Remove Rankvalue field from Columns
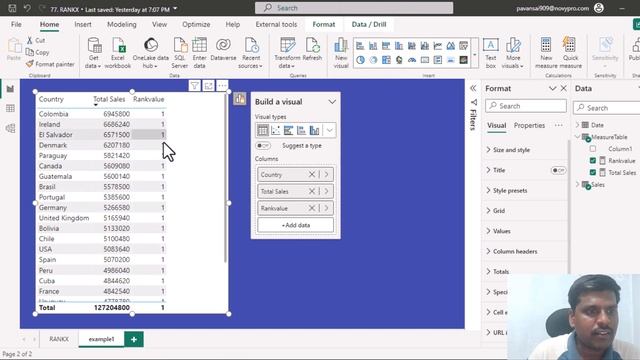Image resolution: width=640 pixels, height=360 pixels. click(x=311, y=208)
